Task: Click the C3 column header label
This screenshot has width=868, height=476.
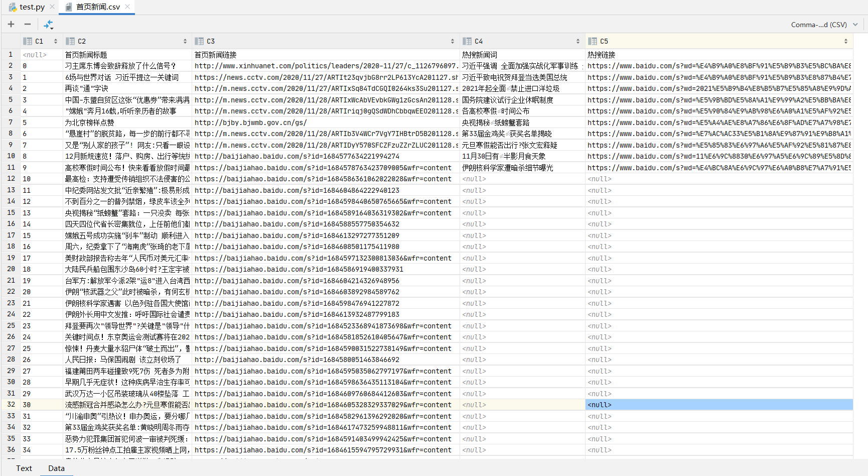Action: pyautogui.click(x=211, y=41)
